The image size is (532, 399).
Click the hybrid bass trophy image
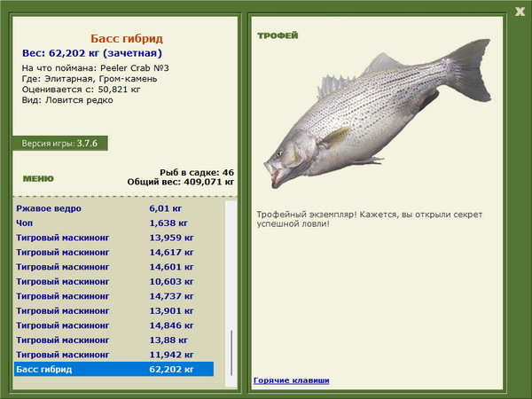coord(378,113)
